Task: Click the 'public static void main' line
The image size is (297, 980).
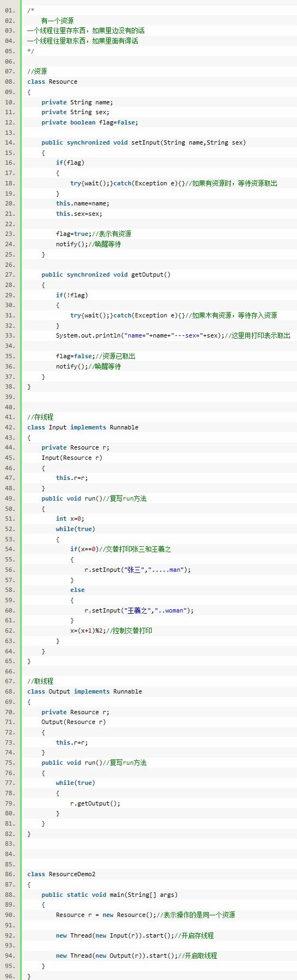Action: pyautogui.click(x=110, y=895)
